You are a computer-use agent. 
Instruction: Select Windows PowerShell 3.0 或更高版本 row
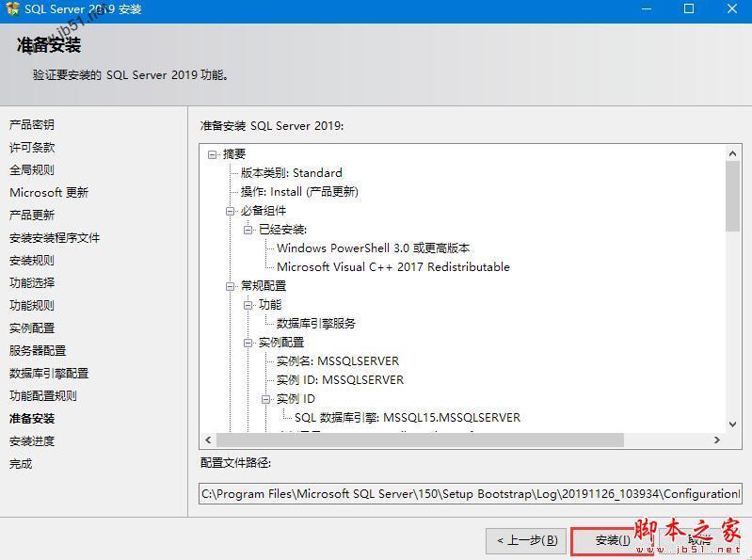point(373,248)
